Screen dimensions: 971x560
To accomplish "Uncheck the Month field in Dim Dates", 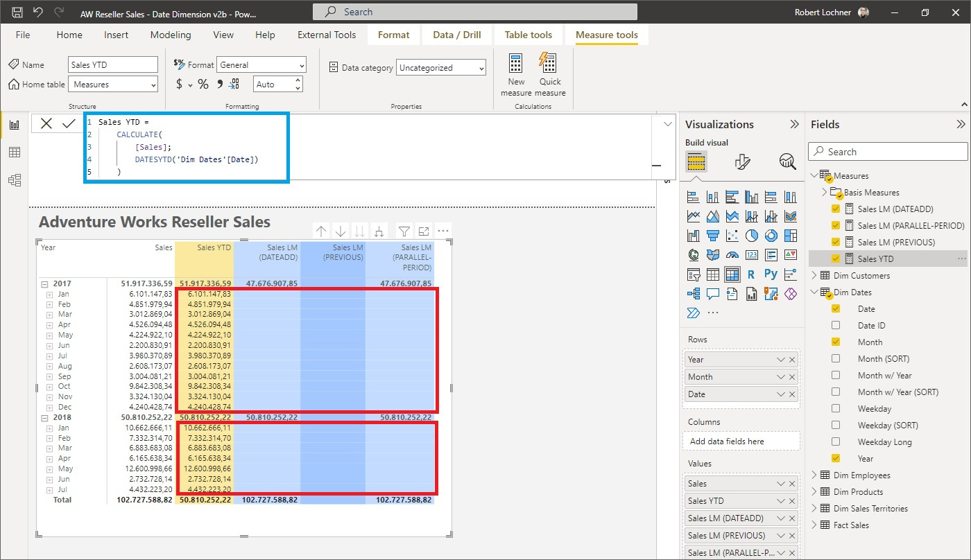I will click(836, 342).
